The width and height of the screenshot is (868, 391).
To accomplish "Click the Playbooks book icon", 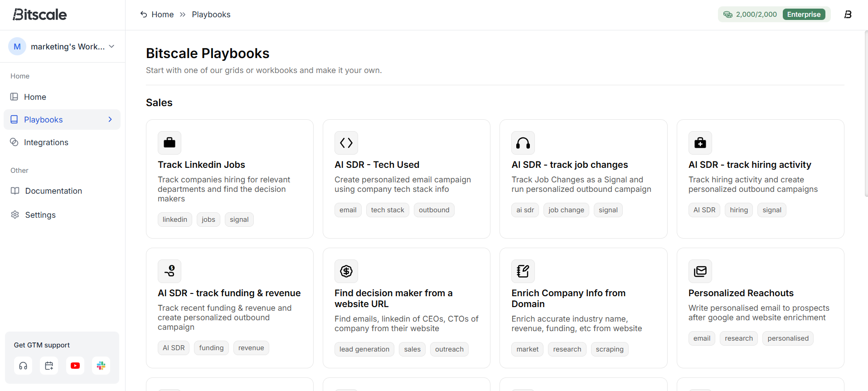I will pyautogui.click(x=15, y=119).
